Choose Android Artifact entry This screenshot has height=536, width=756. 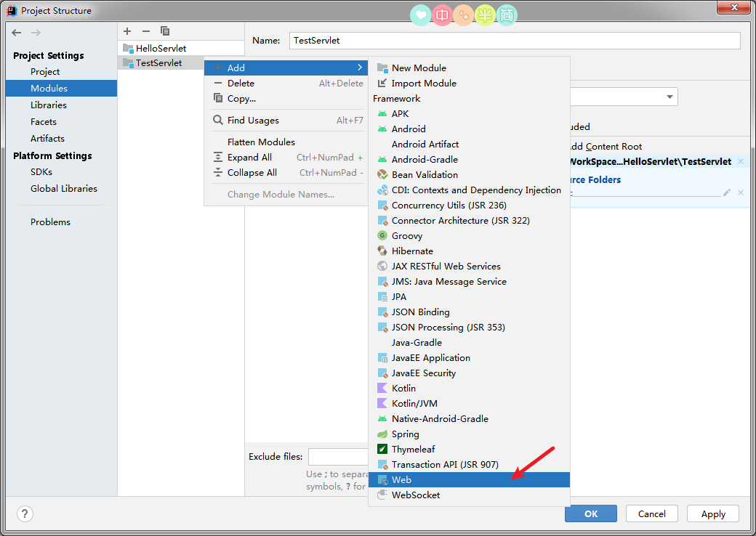[469, 145]
